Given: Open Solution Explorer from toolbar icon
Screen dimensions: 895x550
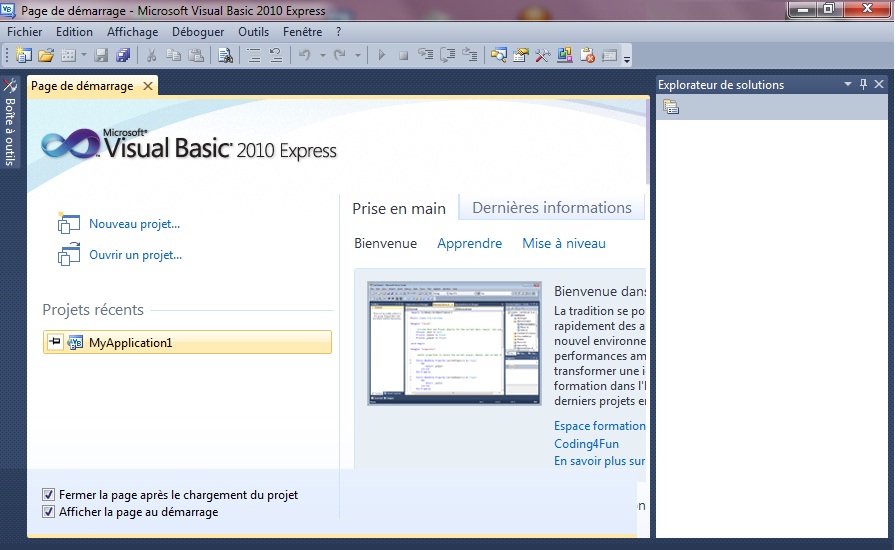Looking at the screenshot, I should 499,55.
